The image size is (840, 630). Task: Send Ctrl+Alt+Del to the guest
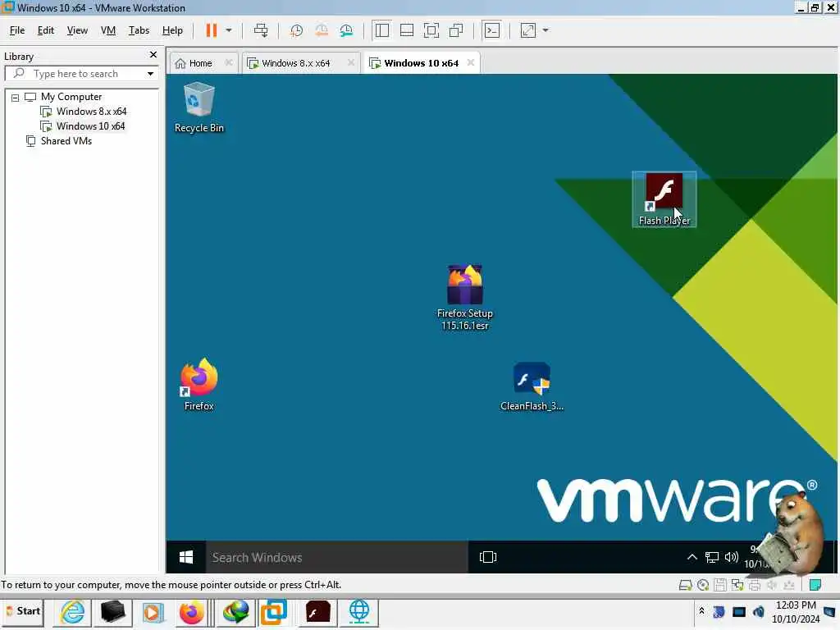point(261,30)
